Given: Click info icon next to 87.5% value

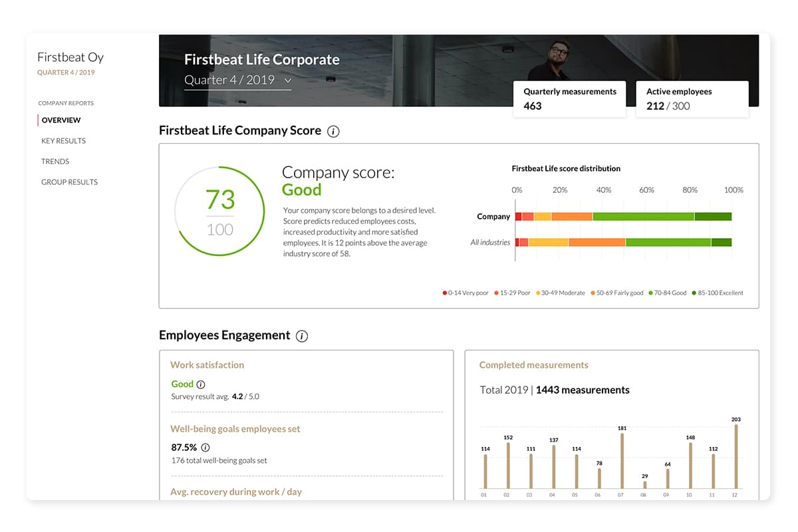Looking at the screenshot, I should [x=205, y=448].
